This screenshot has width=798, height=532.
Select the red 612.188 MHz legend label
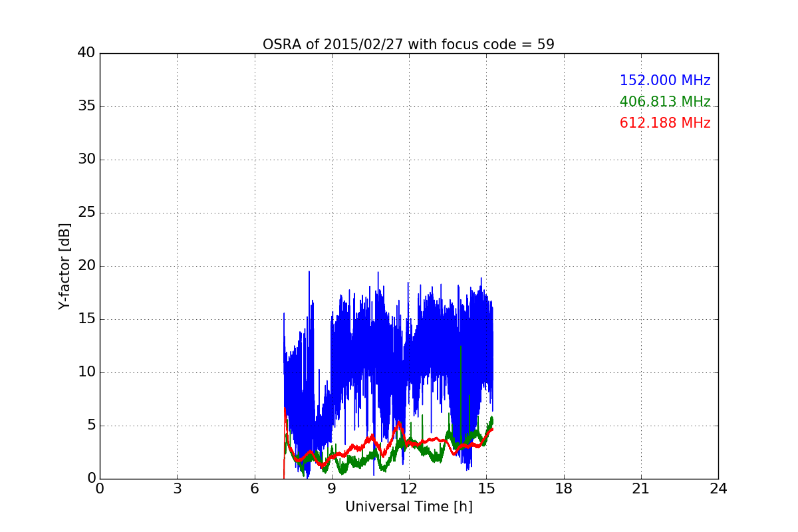[665, 123]
